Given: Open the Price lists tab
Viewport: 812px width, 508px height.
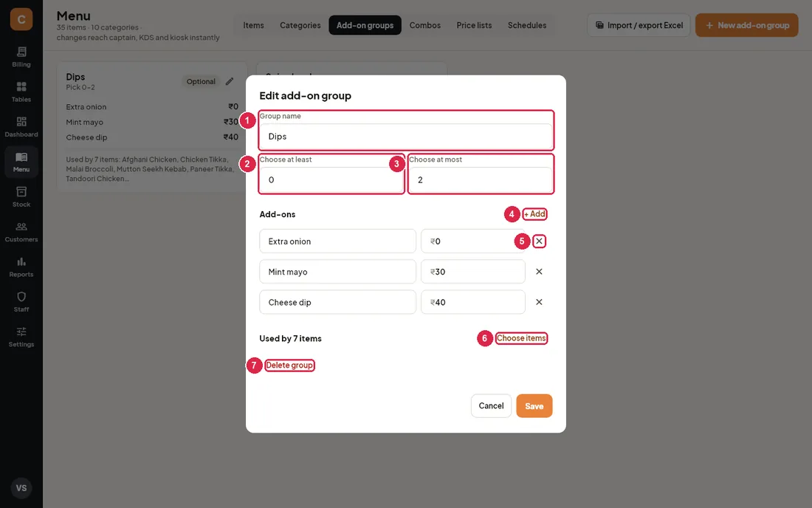Looking at the screenshot, I should coord(474,25).
